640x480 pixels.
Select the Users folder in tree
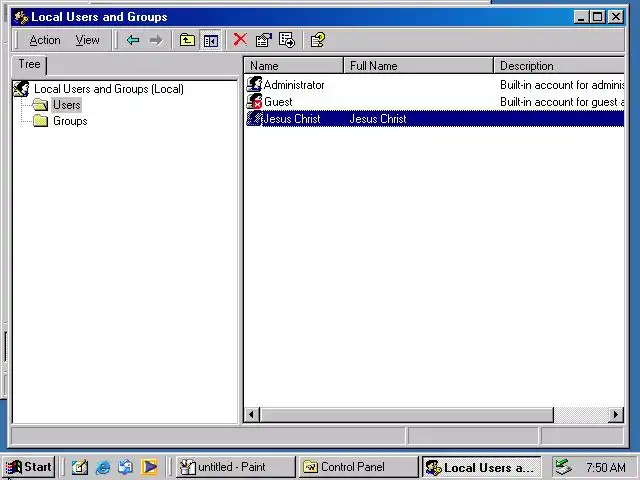click(67, 105)
